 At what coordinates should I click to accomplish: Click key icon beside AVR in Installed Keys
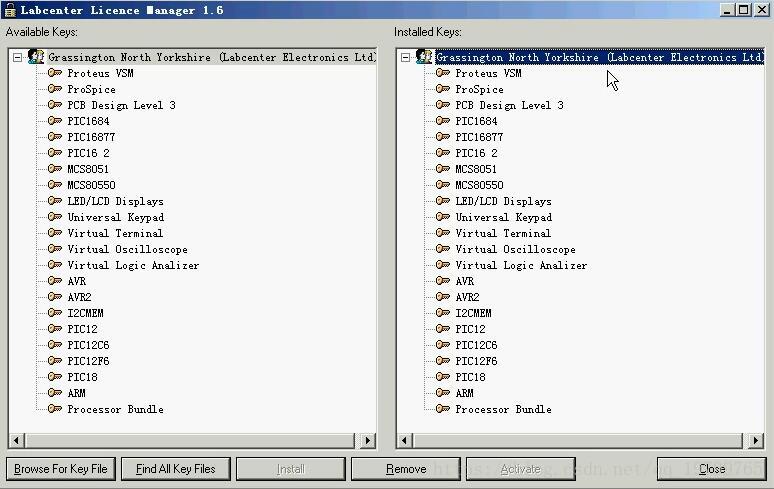443,281
